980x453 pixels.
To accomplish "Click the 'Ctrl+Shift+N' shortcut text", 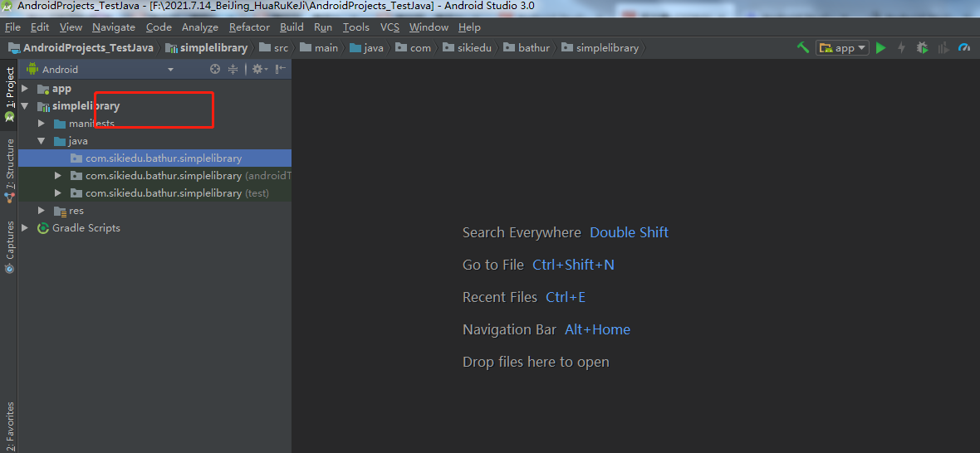I will click(x=573, y=265).
